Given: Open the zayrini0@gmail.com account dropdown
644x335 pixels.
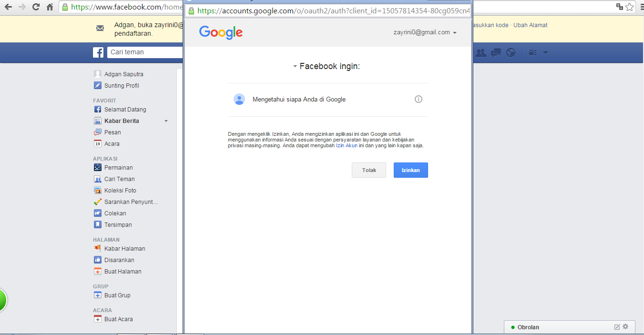Looking at the screenshot, I should [425, 32].
